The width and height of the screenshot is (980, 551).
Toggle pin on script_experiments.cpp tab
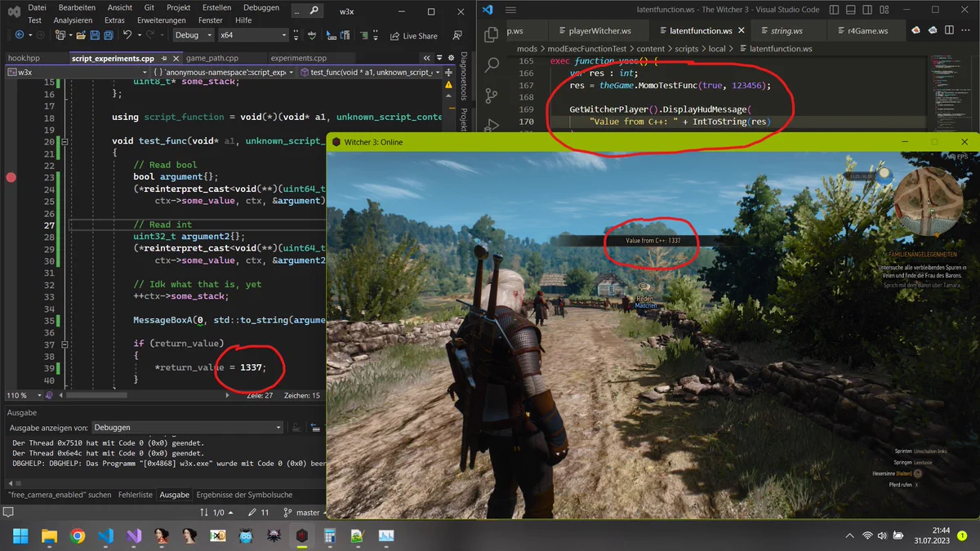(163, 59)
